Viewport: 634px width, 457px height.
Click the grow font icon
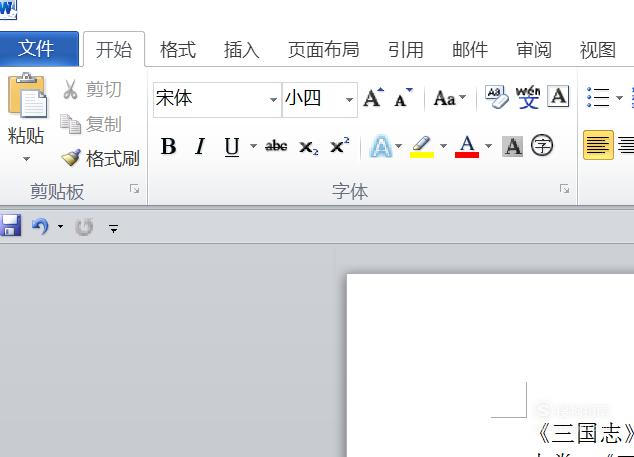[x=373, y=98]
